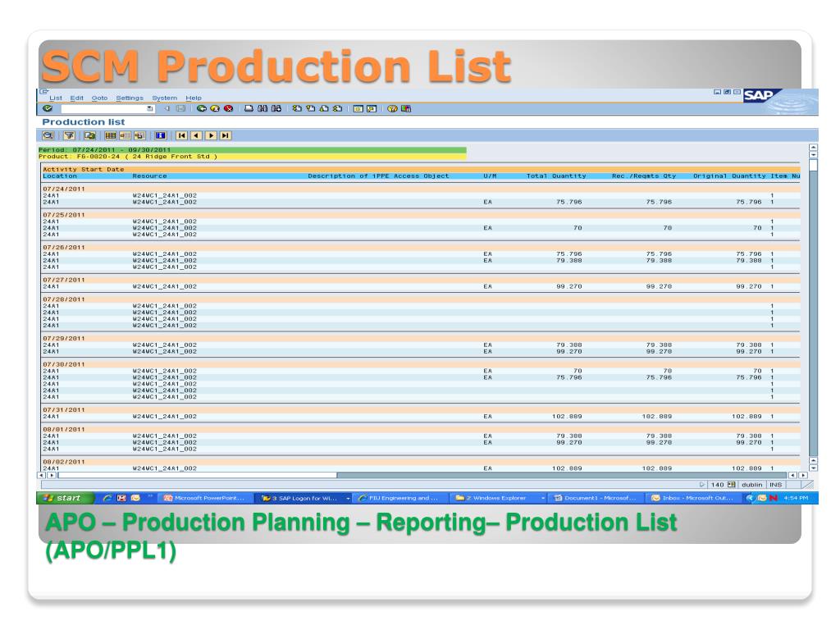Click the column-right arrow button
This screenshot has width=840, height=630.
tap(211, 135)
